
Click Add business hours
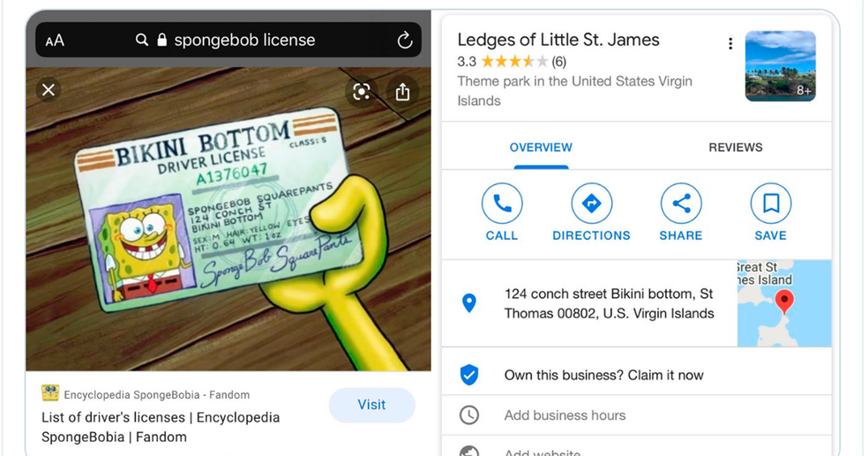point(565,415)
